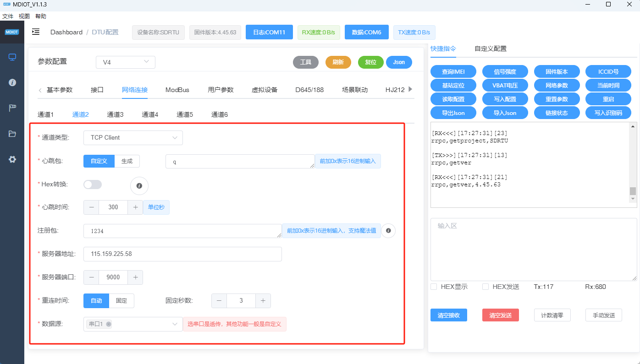
Task: Open settings gear in left sidebar
Action: (x=12, y=159)
